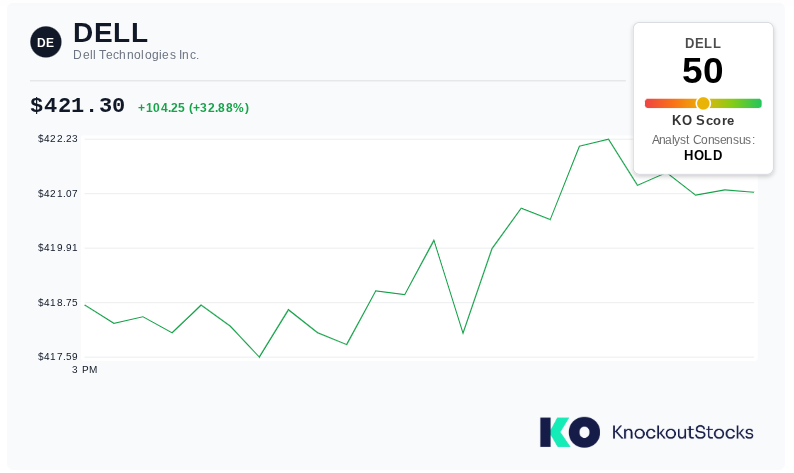Click the +104.25 (+32.88%) change value
Image resolution: width=794 pixels, height=473 pixels.
point(193,108)
